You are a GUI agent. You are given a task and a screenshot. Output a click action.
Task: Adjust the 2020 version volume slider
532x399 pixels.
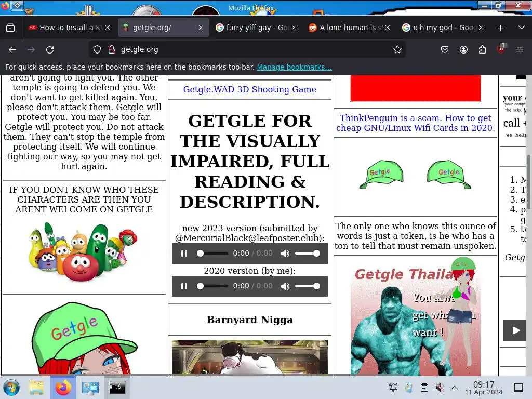(308, 286)
